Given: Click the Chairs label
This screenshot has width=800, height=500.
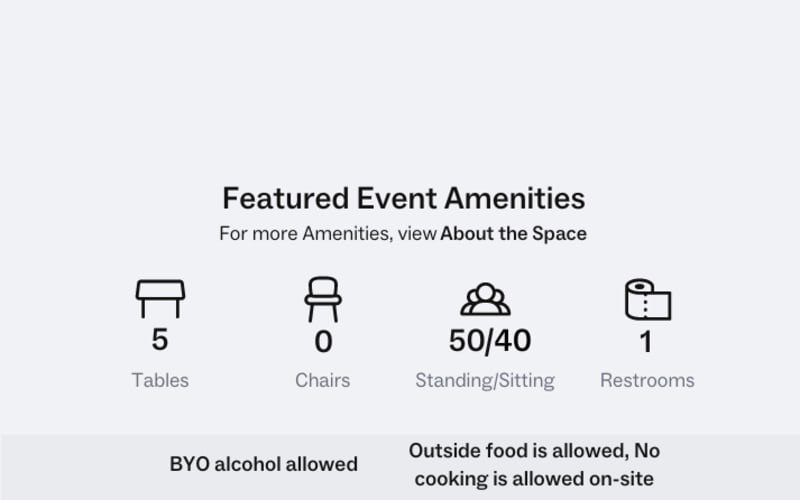Looking at the screenshot, I should coord(322,381).
